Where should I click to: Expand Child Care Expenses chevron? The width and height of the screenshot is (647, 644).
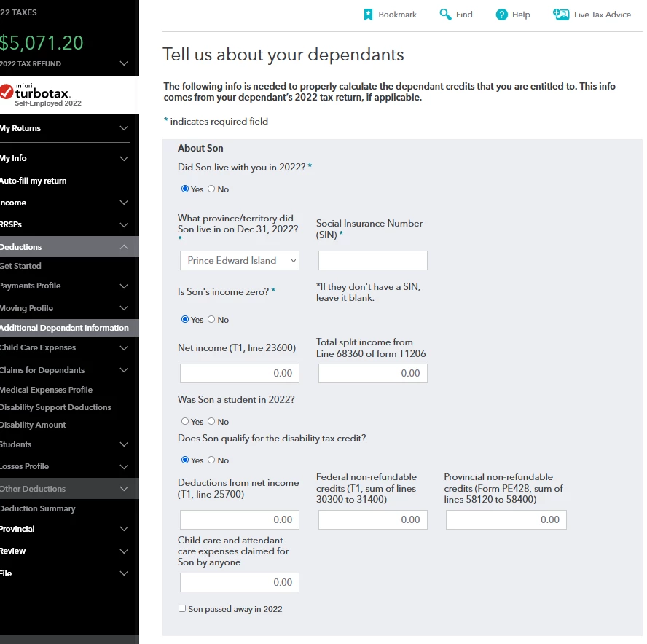(124, 347)
